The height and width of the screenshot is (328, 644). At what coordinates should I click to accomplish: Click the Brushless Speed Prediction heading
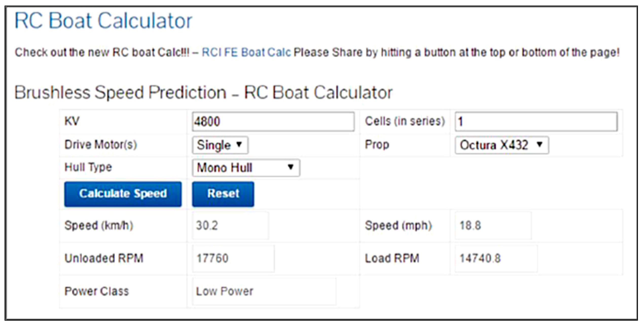coord(203,92)
